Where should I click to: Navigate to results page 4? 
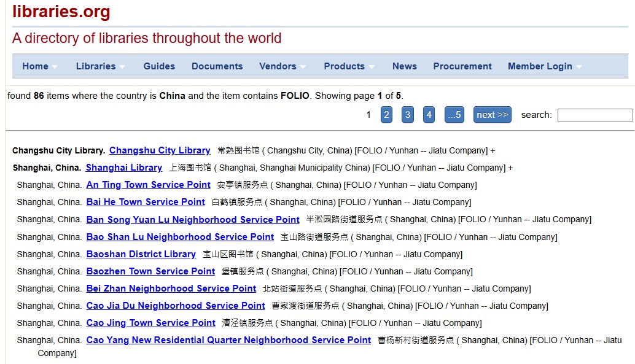tap(429, 115)
